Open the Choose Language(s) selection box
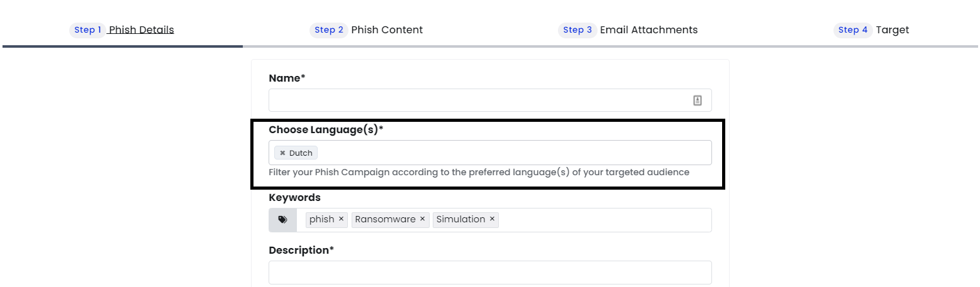Screen dimensions: 980x287 pos(490,153)
